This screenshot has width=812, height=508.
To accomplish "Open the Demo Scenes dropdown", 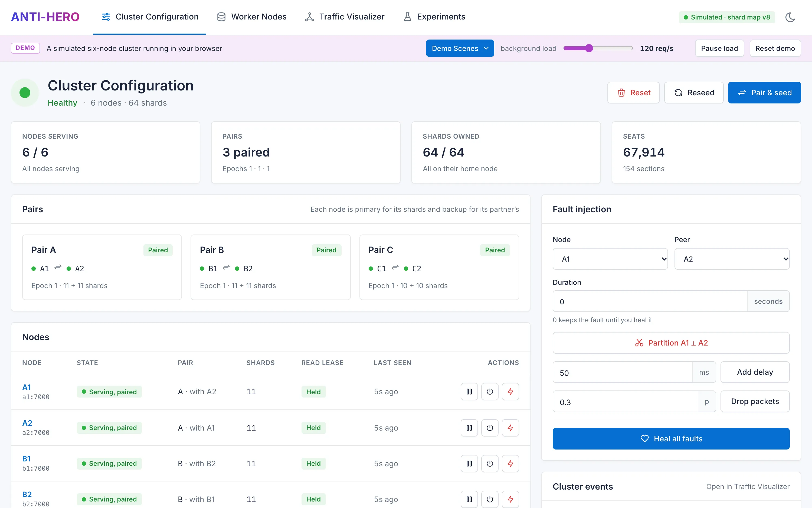I will click(460, 48).
